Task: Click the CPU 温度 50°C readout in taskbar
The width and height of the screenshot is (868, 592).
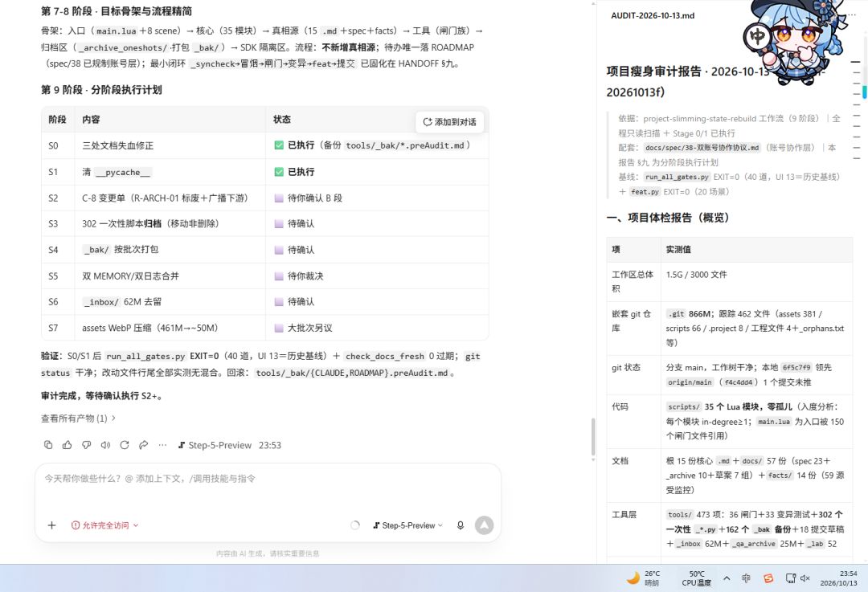Action: point(696,578)
